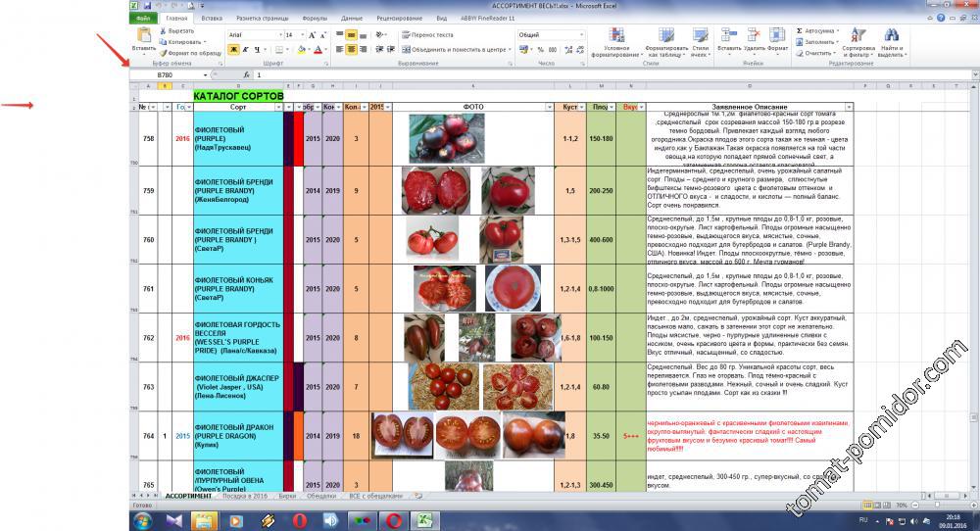Open the Arial font name dropdown
This screenshot has height=531, width=980.
[x=280, y=35]
